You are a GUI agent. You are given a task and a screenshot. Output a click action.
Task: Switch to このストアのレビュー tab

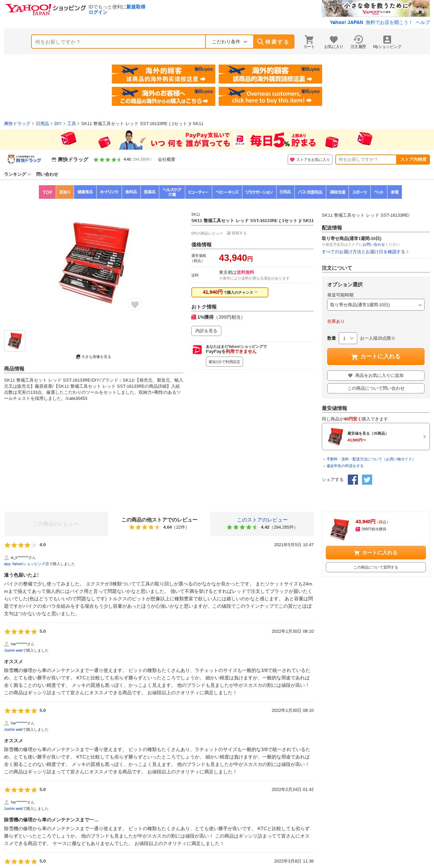click(x=262, y=524)
